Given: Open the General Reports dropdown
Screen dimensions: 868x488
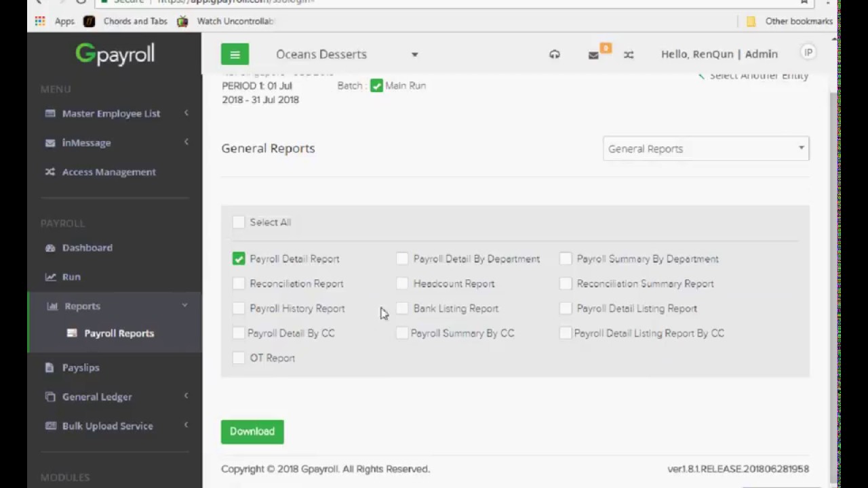Looking at the screenshot, I should (706, 148).
